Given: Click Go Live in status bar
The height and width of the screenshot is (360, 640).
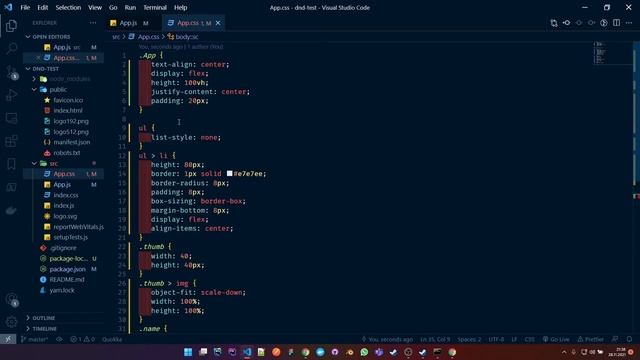Looking at the screenshot, I should pos(556,339).
